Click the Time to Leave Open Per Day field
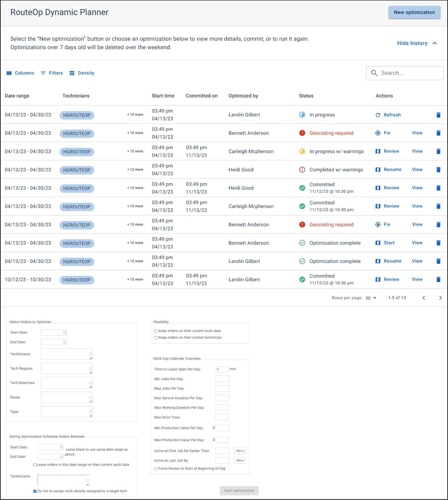 [x=222, y=369]
